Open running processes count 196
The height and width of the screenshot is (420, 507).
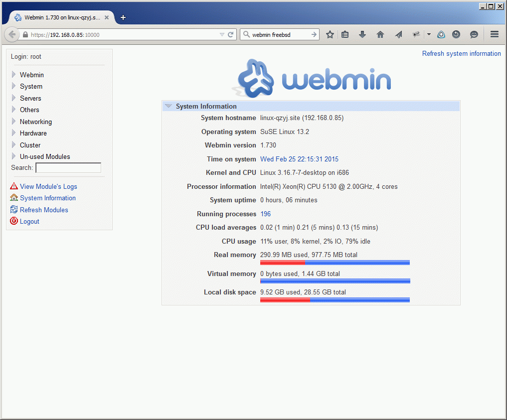tap(265, 214)
